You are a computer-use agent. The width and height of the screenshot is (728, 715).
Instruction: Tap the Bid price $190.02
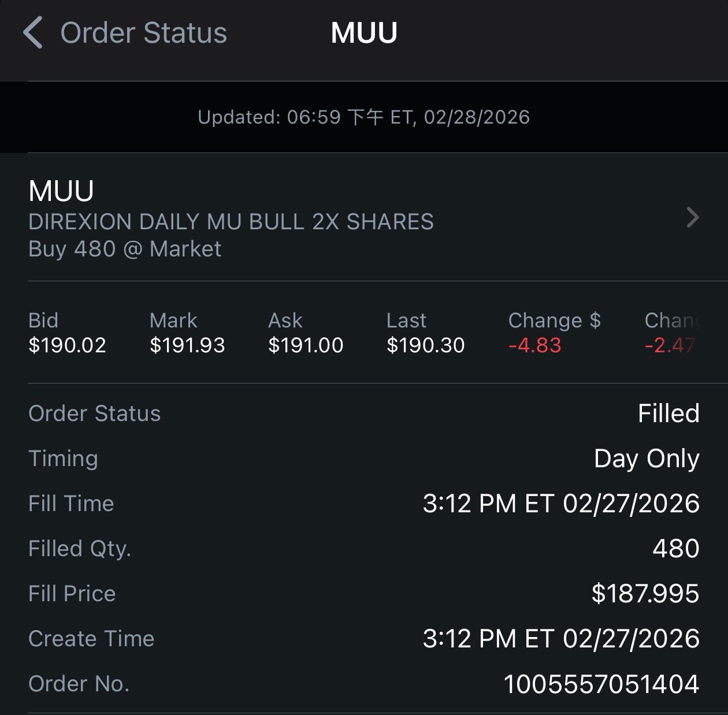click(x=67, y=345)
